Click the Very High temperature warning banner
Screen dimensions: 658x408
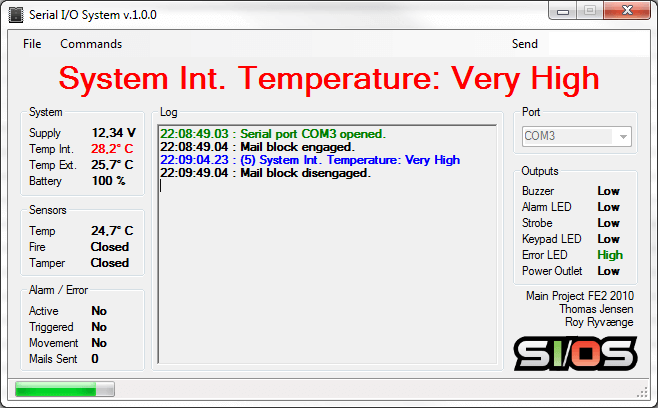(329, 78)
